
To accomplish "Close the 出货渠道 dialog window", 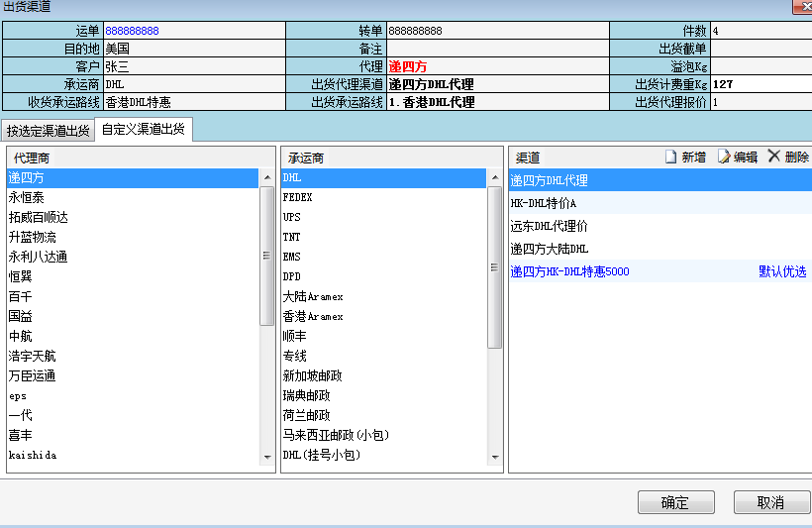I will (801, 6).
